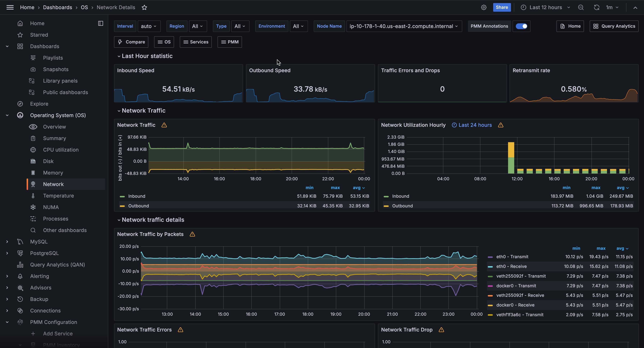
Task: Toggle Inbound series in Network Traffic legend
Action: coord(136,196)
